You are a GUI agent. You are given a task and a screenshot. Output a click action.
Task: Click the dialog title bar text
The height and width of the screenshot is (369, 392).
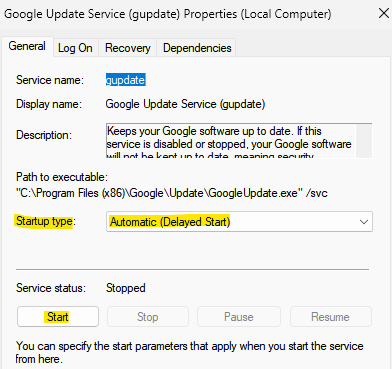[x=168, y=14]
